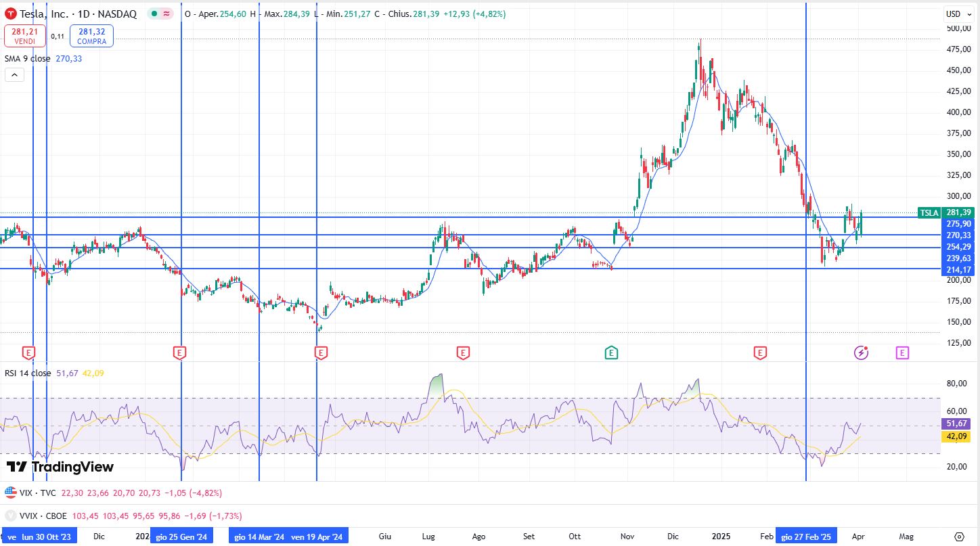Click the Max. 284,39 high value
Viewport: 980px width, 546px height.
click(x=288, y=14)
